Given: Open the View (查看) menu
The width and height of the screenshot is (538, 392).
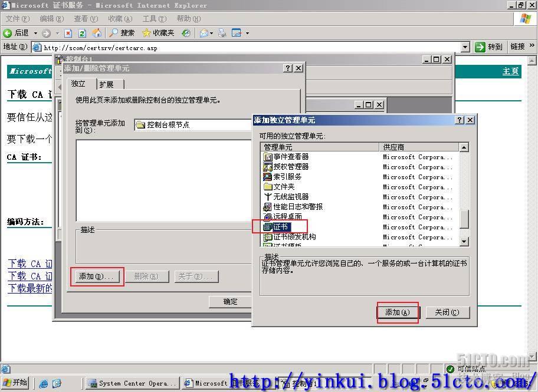Looking at the screenshot, I should tap(86, 19).
